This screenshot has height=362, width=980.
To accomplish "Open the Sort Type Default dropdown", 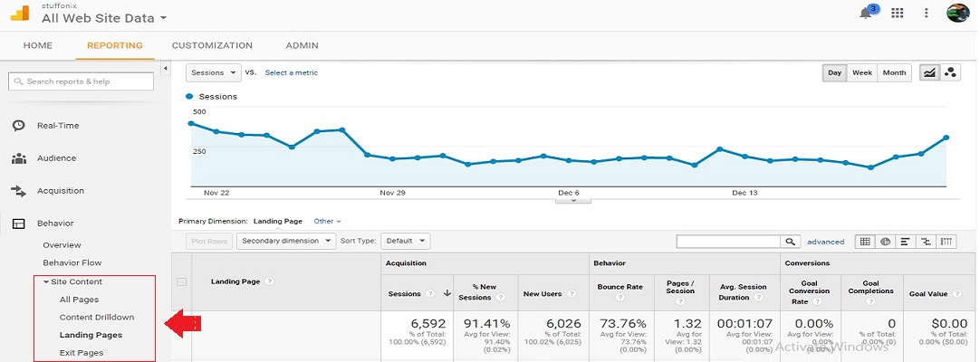I will [x=406, y=241].
